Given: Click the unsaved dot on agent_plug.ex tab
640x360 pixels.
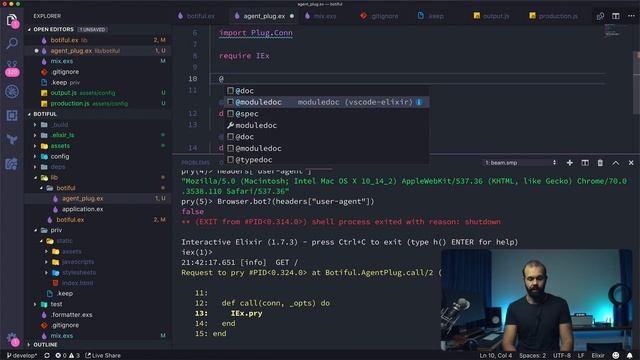Looking at the screenshot, I should [x=292, y=16].
